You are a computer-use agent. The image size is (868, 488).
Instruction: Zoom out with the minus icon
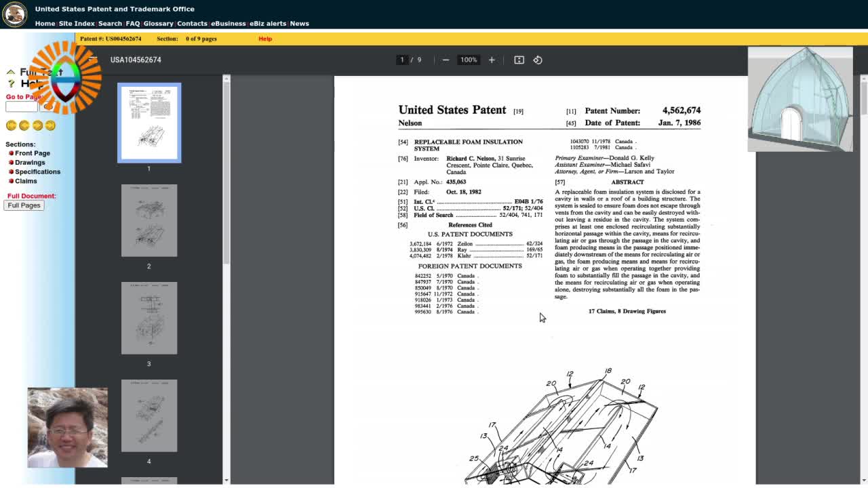click(x=446, y=60)
